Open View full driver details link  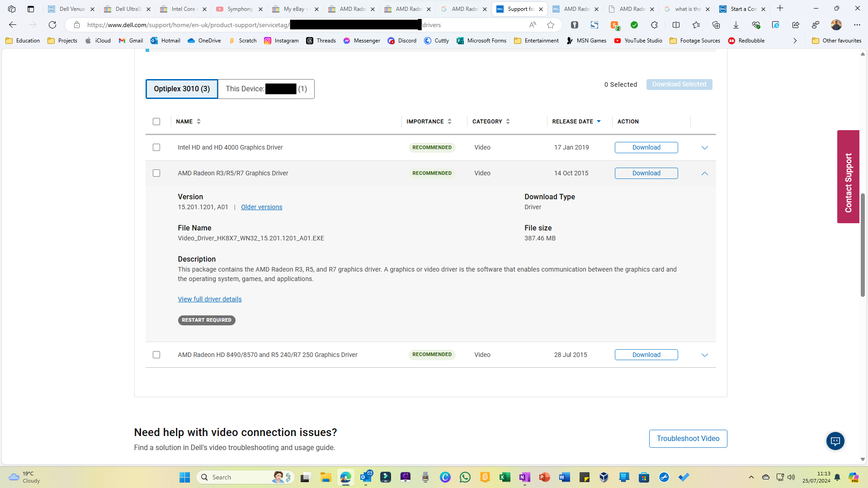coord(210,299)
